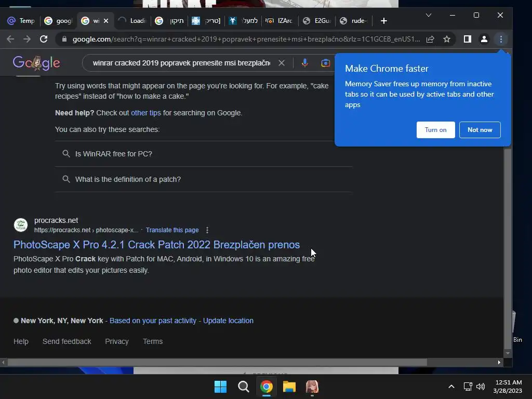Switch to the 'googl' tab
This screenshot has height=399, width=532.
pyautogui.click(x=58, y=21)
